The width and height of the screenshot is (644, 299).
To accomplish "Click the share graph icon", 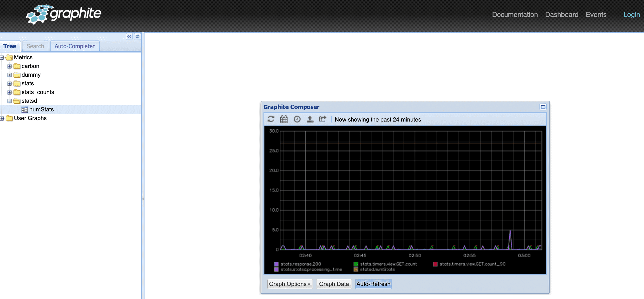I will click(x=323, y=119).
